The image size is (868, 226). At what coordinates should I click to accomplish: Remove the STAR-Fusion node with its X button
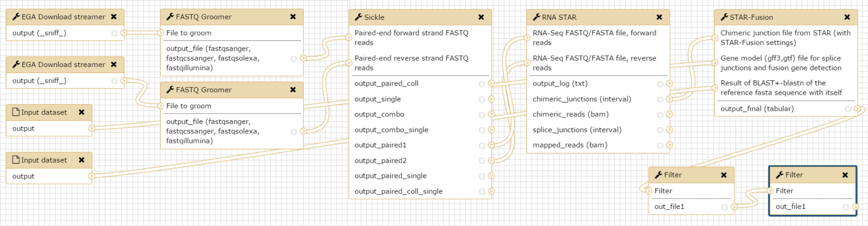847,17
